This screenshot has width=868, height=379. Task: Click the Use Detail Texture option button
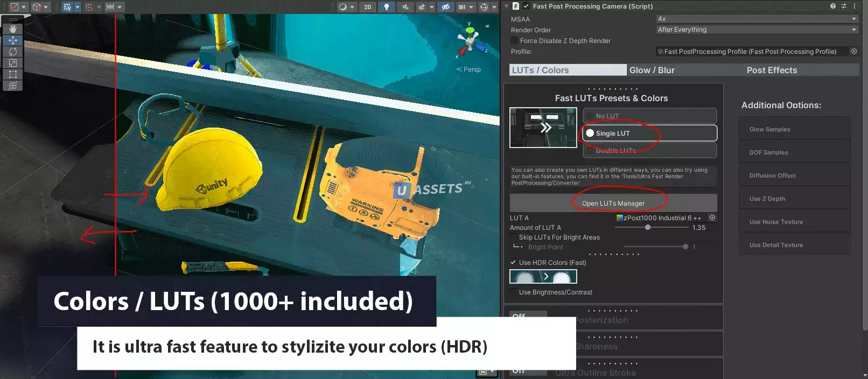pyautogui.click(x=795, y=245)
